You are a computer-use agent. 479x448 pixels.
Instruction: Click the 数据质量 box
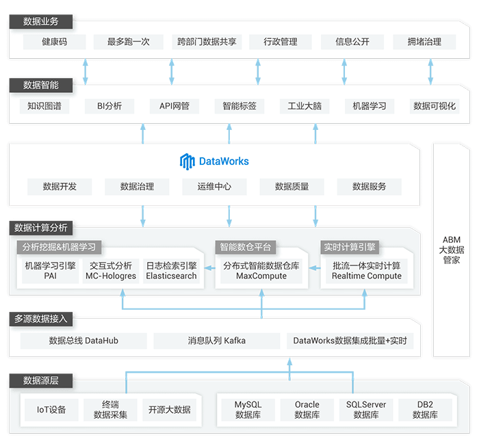pos(292,187)
